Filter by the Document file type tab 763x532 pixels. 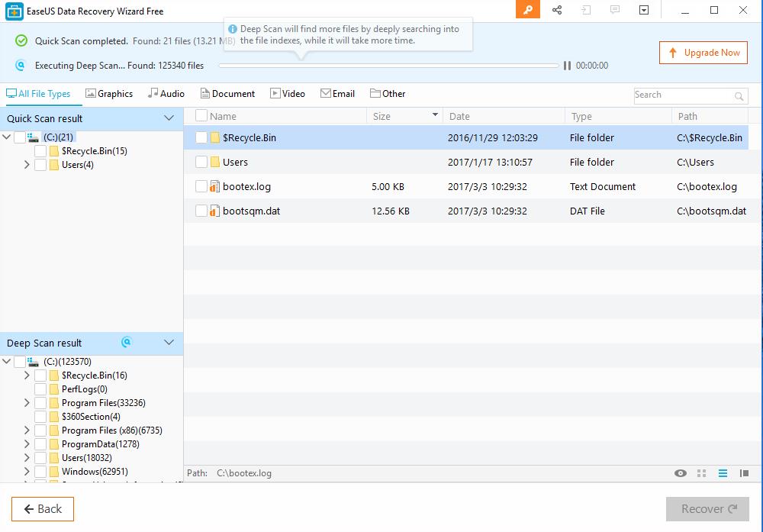227,93
